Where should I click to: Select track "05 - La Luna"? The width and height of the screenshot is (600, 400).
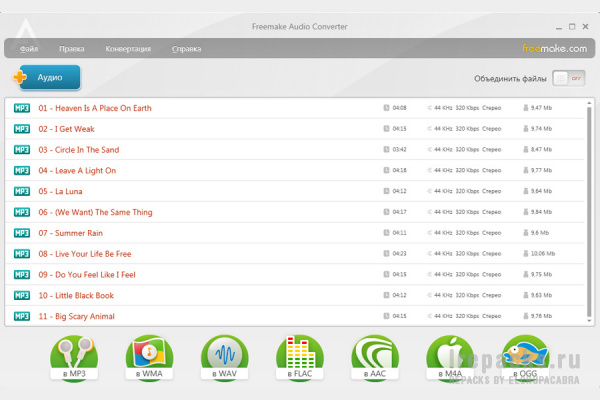295,191
